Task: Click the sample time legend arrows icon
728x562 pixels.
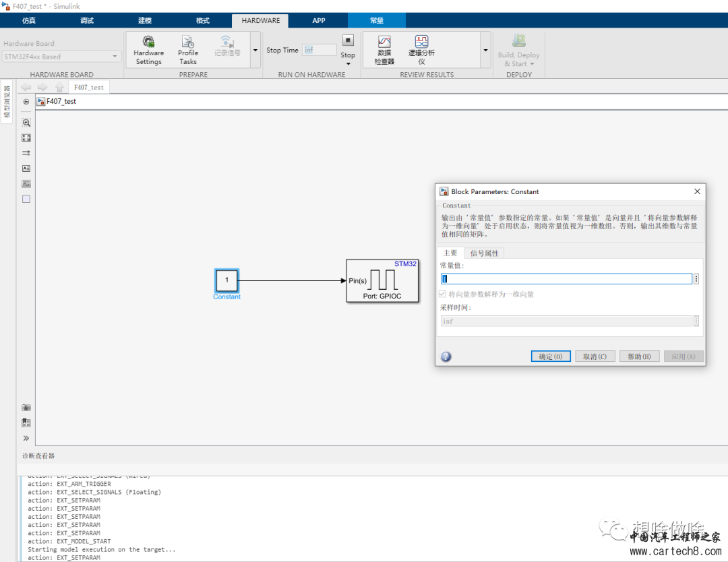Action: [26, 153]
